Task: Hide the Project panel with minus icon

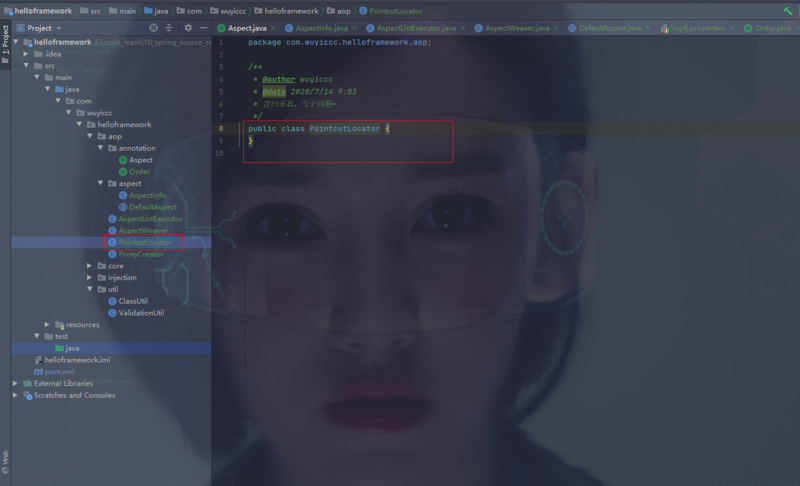Action: [x=204, y=28]
